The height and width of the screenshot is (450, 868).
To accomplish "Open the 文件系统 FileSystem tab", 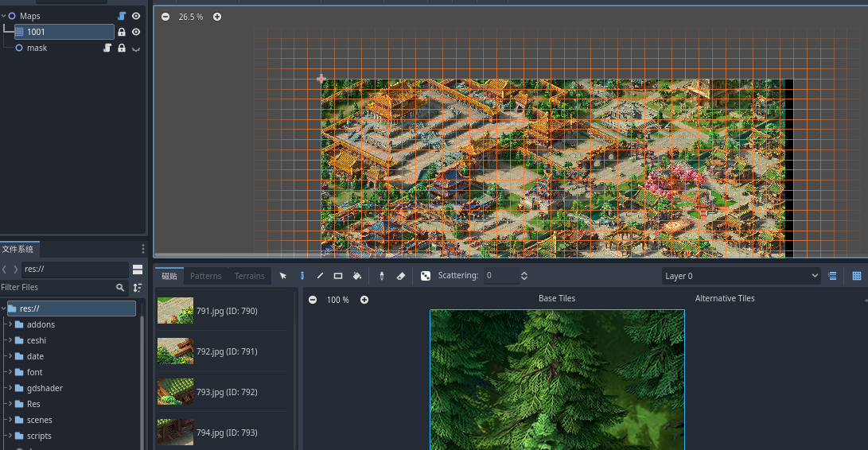I will [x=18, y=249].
